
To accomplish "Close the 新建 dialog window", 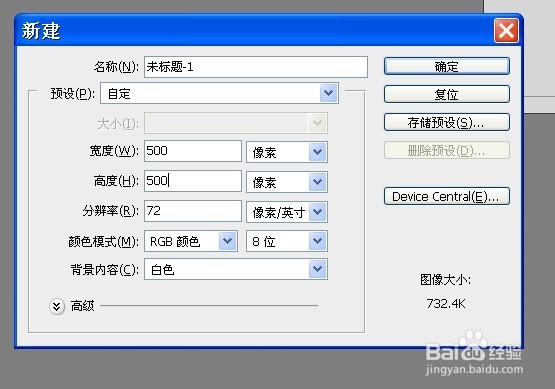I will coord(506,31).
